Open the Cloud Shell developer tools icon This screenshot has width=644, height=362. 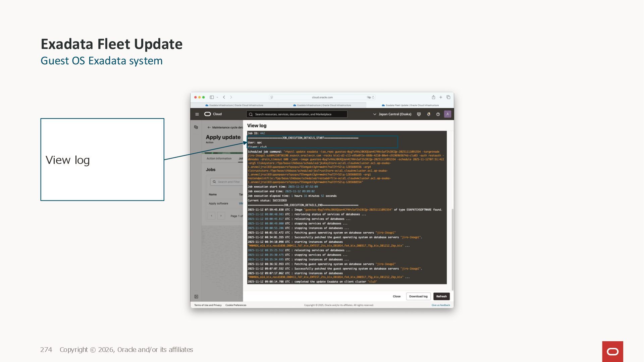(419, 114)
